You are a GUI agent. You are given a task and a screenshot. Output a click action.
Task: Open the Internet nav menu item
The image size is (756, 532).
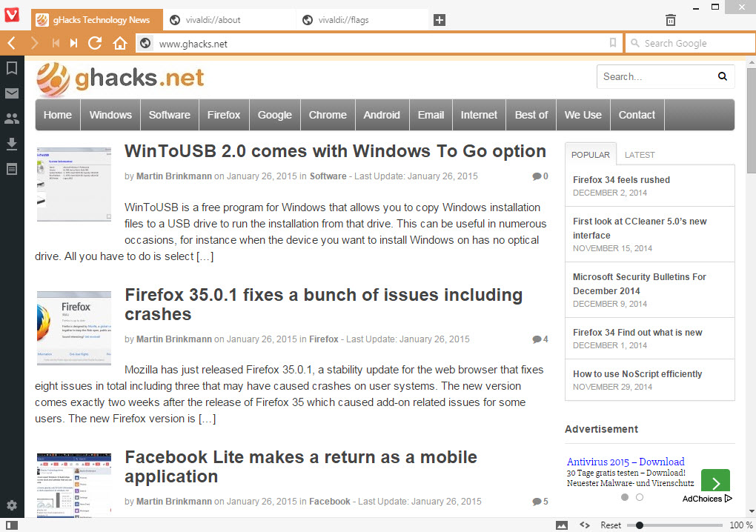click(479, 115)
